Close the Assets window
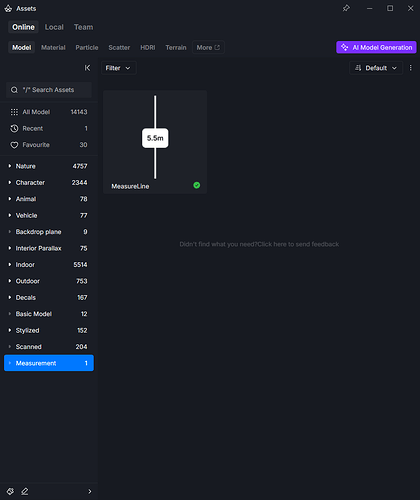Screen dimensions: 420x500 click(x=411, y=8)
